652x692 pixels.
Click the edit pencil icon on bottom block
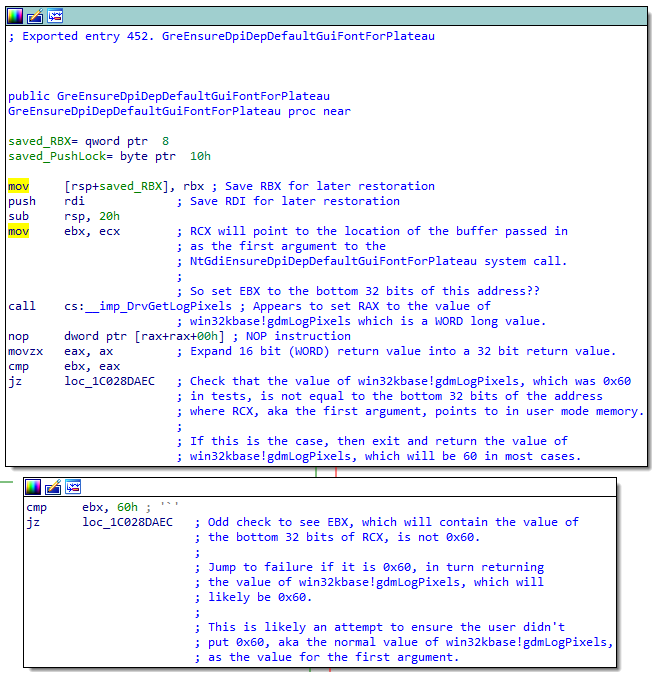53,487
